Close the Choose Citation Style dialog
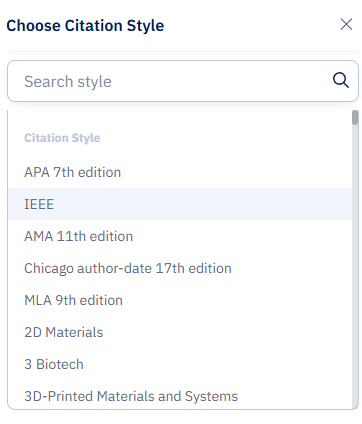 (346, 24)
